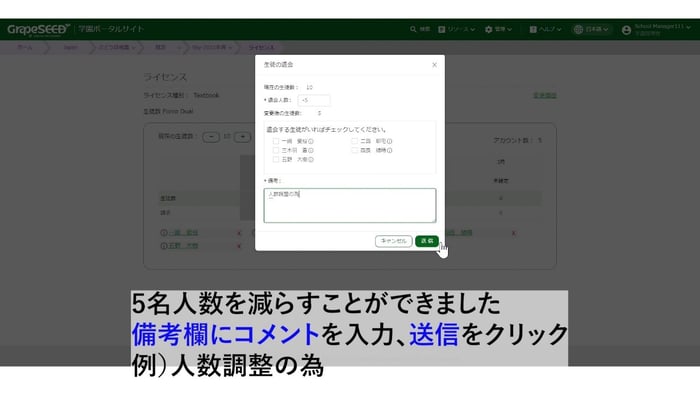
Task: Go to the ホーム breadcrumb
Action: [x=25, y=47]
